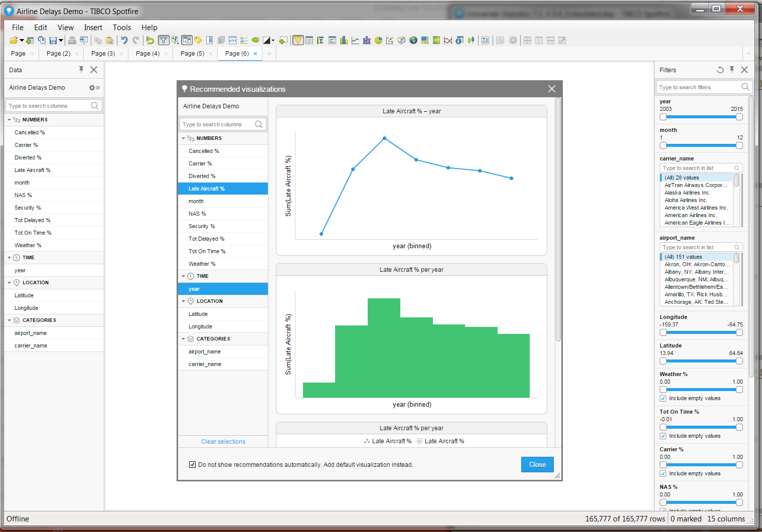Image resolution: width=762 pixels, height=532 pixels.
Task: Click the Line Chart toolbar icon
Action: pos(355,41)
